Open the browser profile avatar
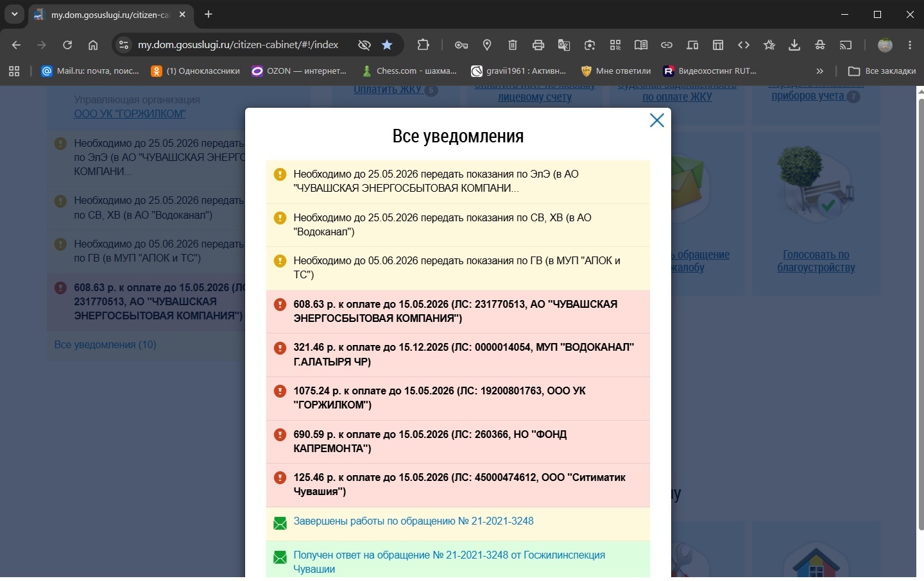This screenshot has width=924, height=581. pos(885,45)
